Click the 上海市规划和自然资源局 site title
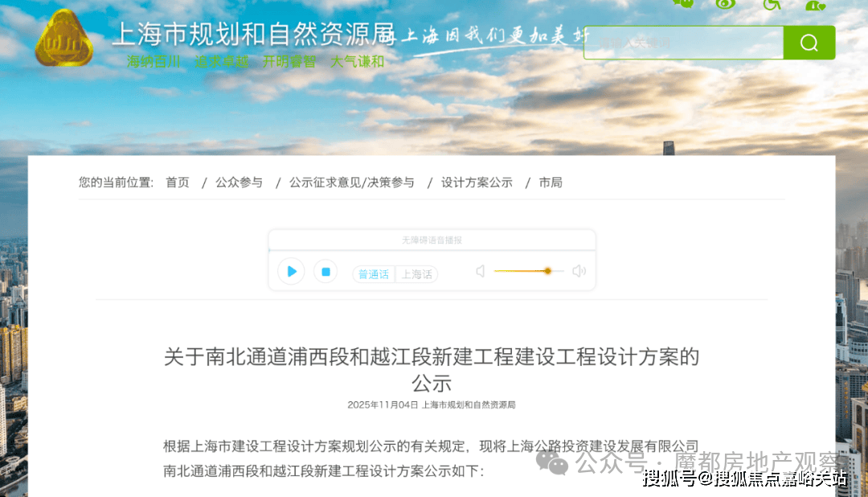 tap(252, 34)
